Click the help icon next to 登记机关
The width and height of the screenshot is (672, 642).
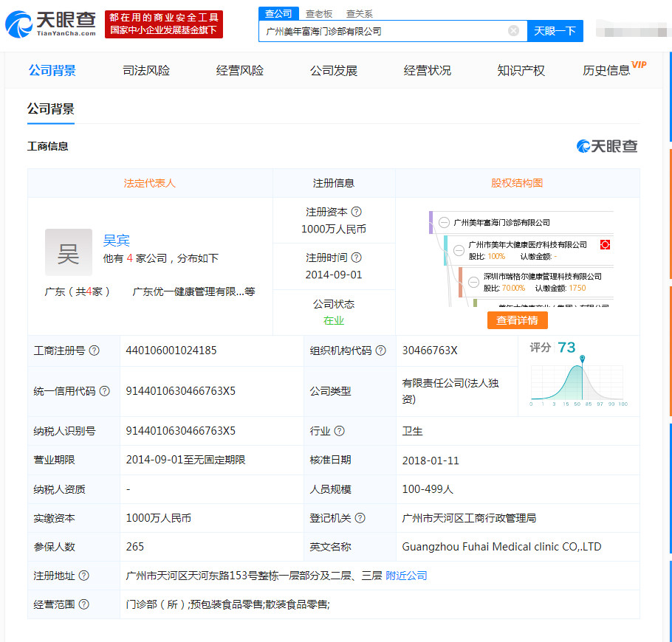tap(360, 518)
